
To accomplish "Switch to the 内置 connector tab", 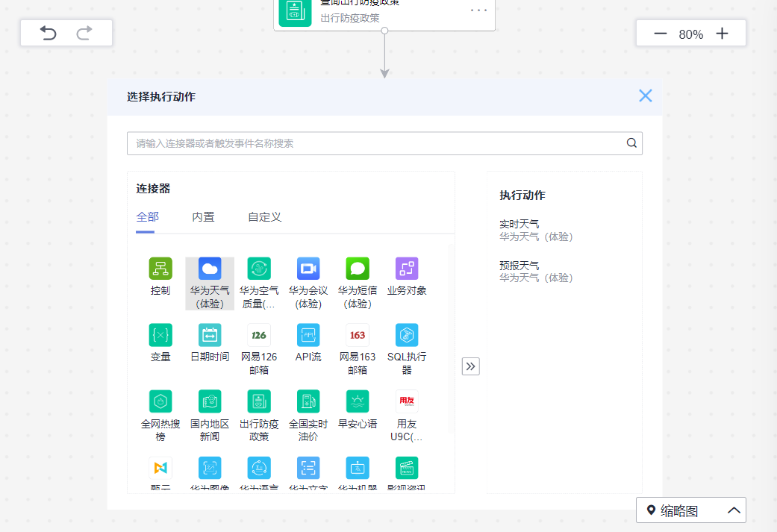I will click(x=203, y=217).
